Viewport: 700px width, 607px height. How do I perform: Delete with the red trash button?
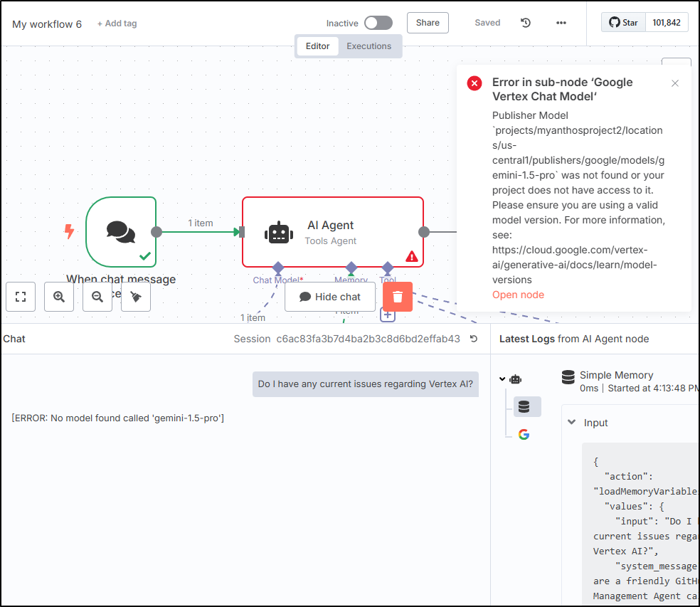398,297
